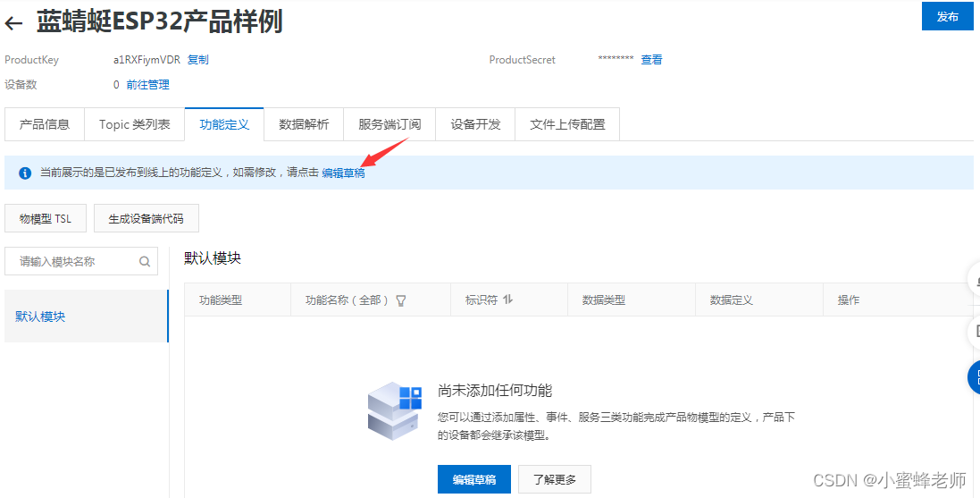Viewport: 980px width, 498px height.
Task: Open the 物模型 TSL button
Action: (x=45, y=218)
